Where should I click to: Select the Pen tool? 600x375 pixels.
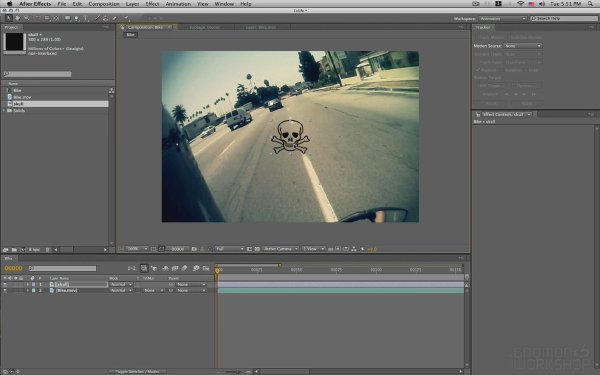[x=77, y=18]
